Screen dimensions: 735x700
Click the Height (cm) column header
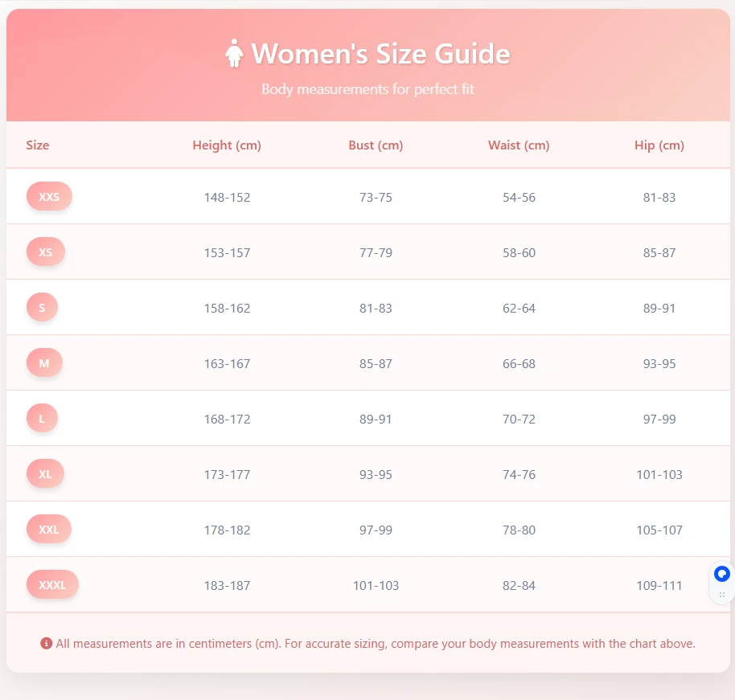(x=227, y=145)
